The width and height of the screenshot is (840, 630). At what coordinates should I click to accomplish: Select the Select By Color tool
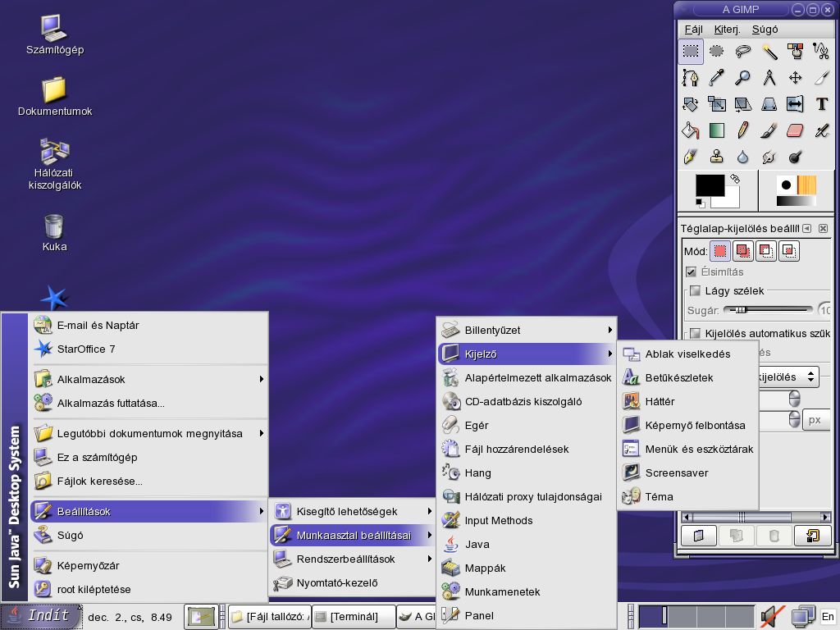tap(795, 52)
